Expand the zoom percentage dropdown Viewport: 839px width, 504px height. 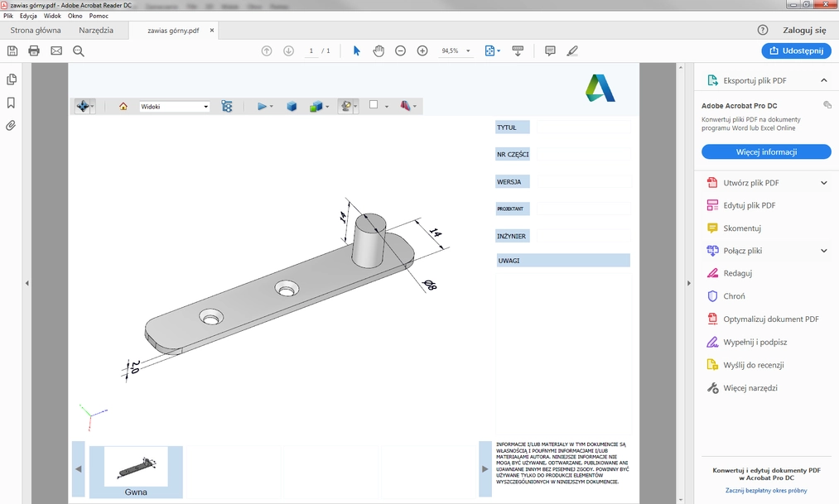[466, 50]
